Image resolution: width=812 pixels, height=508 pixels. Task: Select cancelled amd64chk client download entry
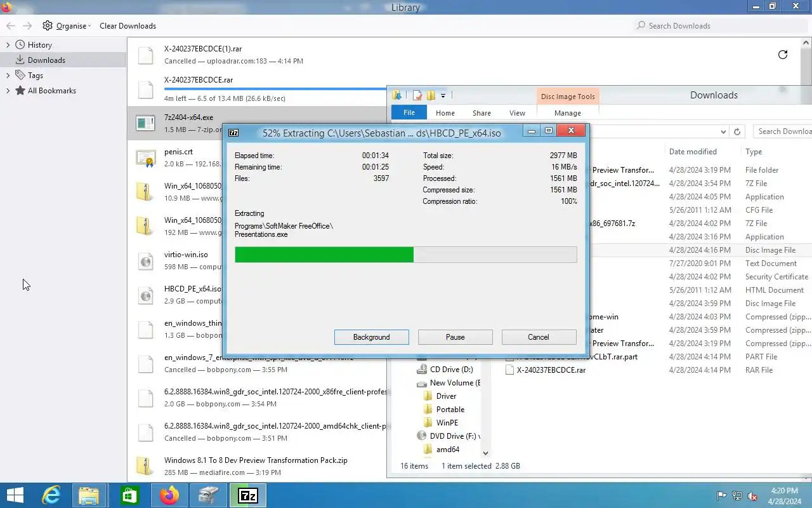coord(257,432)
